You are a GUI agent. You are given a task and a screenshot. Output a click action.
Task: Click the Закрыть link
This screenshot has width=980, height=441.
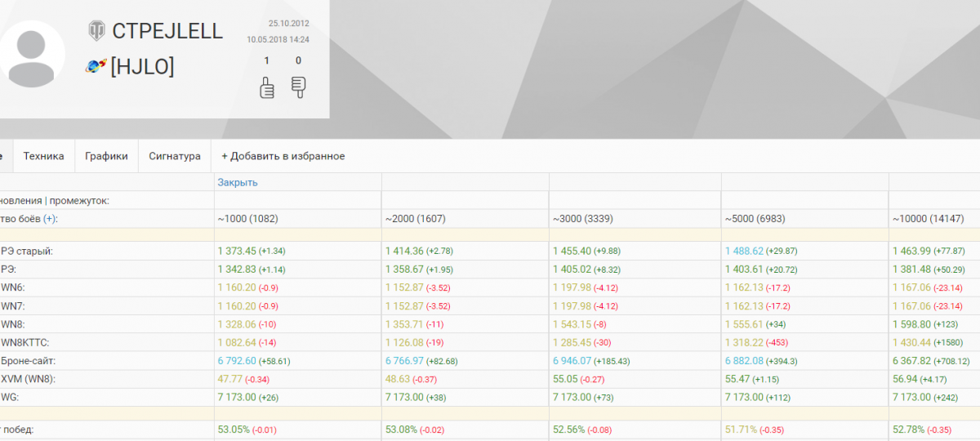pyautogui.click(x=238, y=182)
